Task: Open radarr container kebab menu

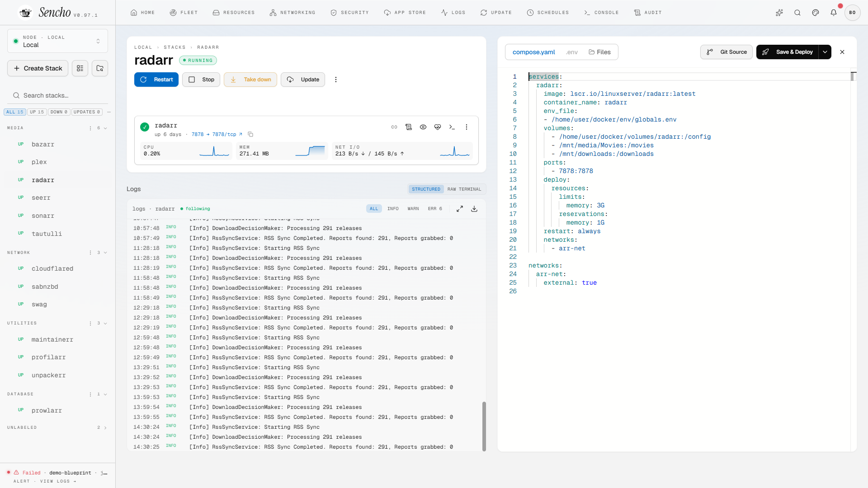Action: point(467,127)
